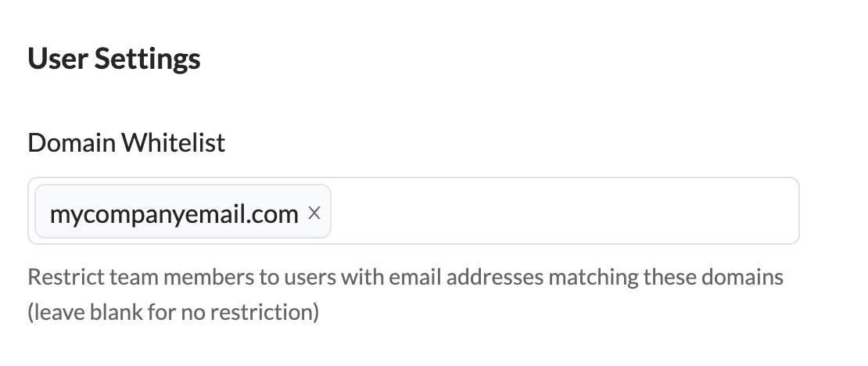
Task: Focus the Domain Whitelist input field
Action: pyautogui.click(x=563, y=211)
